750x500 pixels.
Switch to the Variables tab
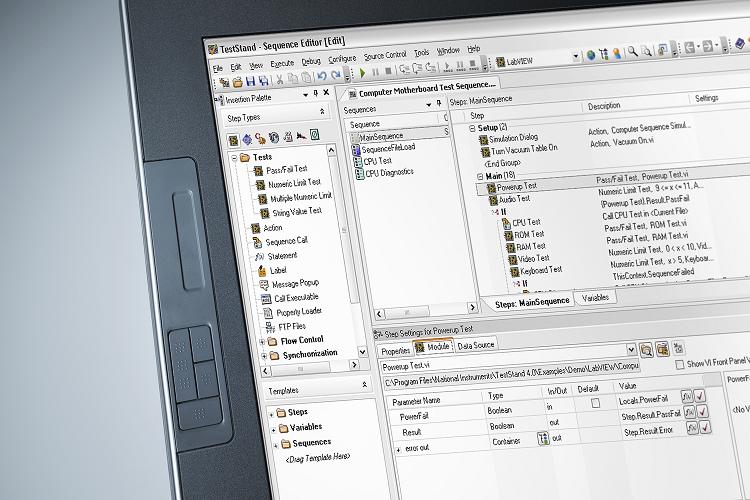click(594, 297)
